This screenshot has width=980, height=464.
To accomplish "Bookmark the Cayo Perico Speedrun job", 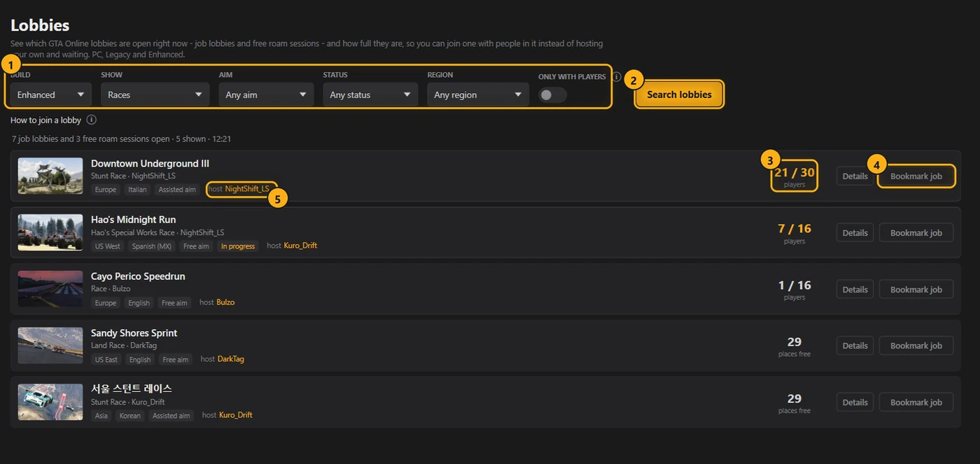I will [x=916, y=290].
